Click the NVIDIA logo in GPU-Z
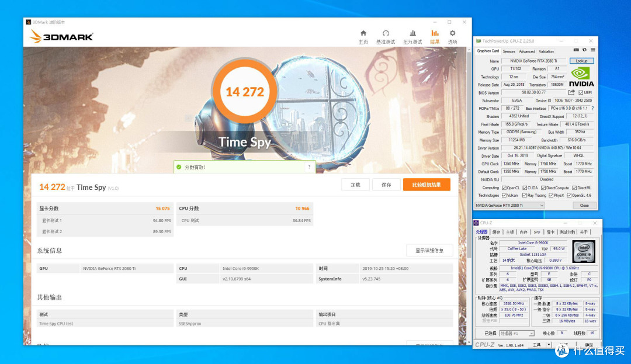This screenshot has width=631, height=364. click(581, 77)
